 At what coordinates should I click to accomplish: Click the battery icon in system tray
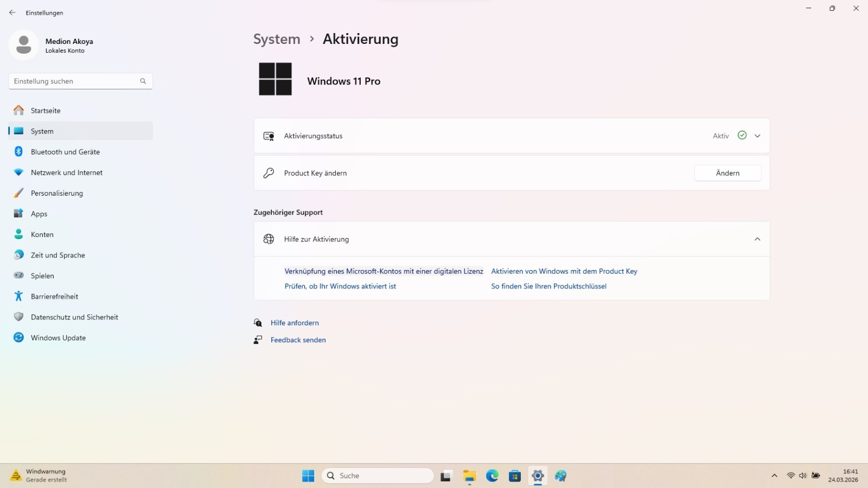(816, 476)
